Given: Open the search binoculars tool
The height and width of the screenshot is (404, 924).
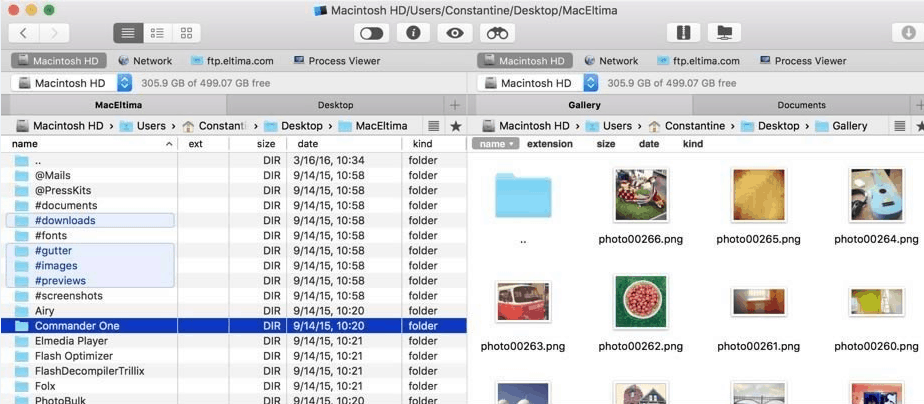Looking at the screenshot, I should point(497,33).
